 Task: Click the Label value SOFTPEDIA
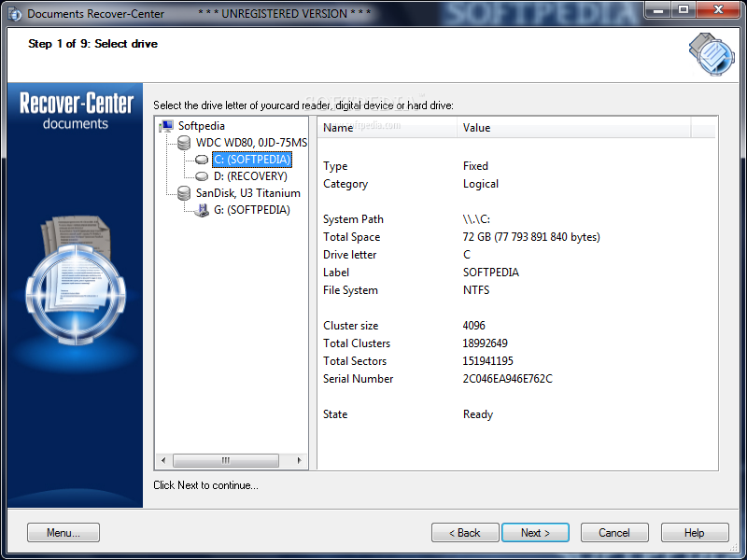click(x=491, y=273)
